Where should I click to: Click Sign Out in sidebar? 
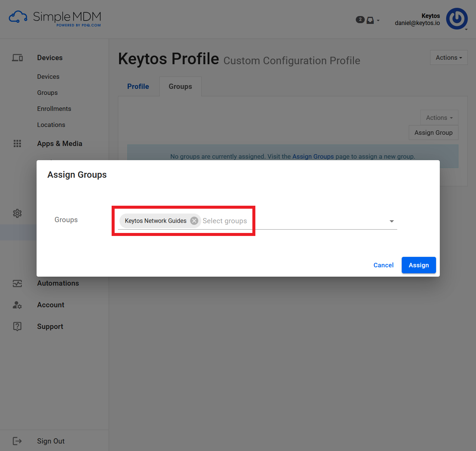51,441
